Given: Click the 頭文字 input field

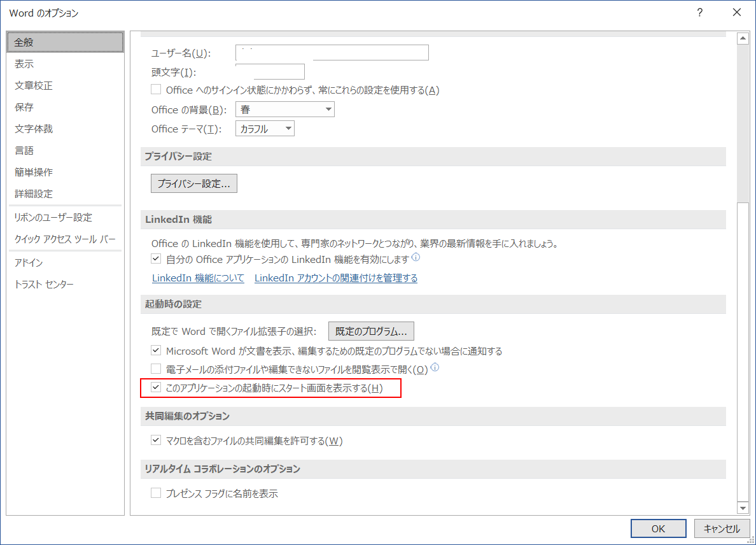Looking at the screenshot, I should point(270,72).
